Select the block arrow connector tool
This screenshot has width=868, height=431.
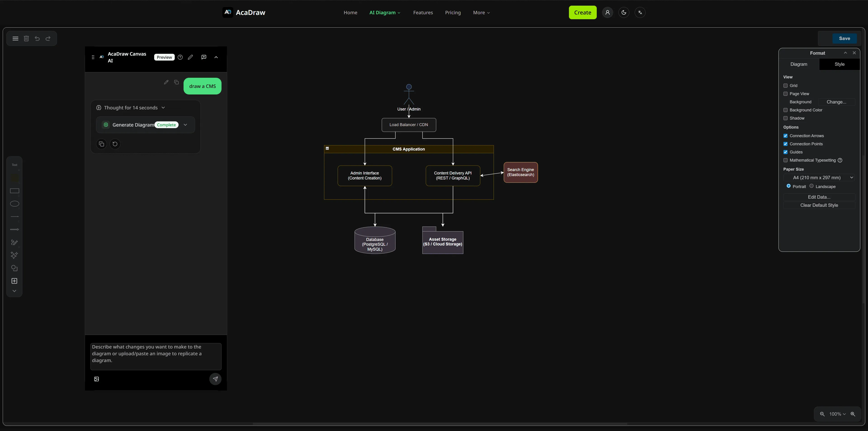point(14,229)
